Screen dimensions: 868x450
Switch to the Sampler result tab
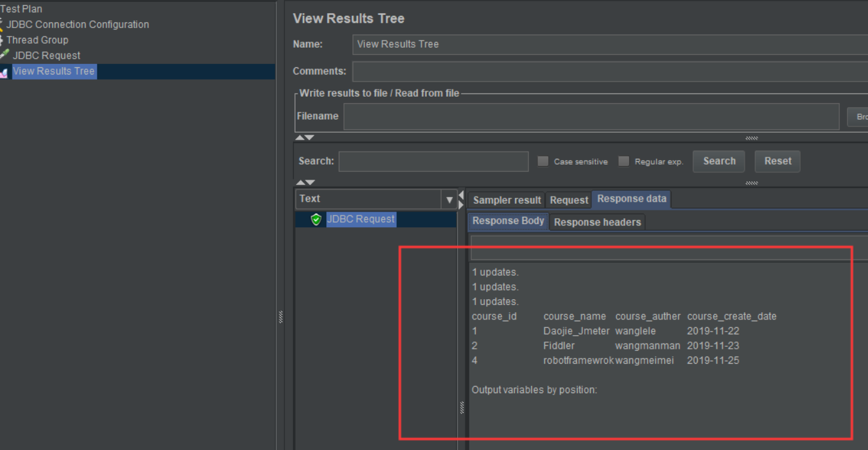click(506, 200)
